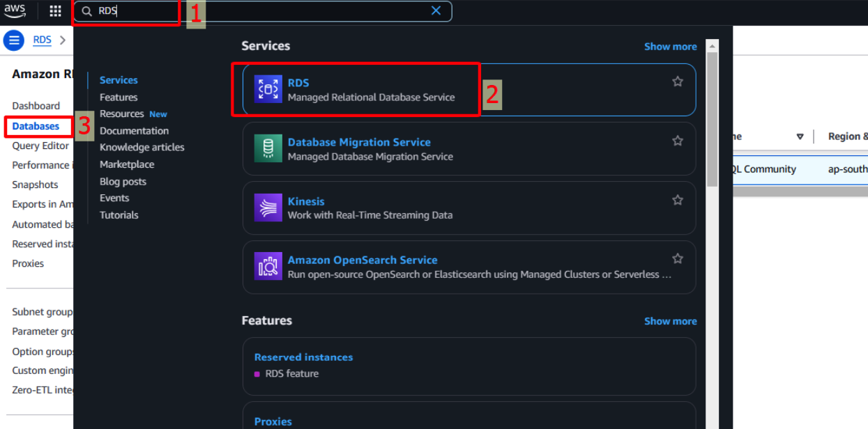
Task: Select the Services filter category
Action: (x=119, y=80)
